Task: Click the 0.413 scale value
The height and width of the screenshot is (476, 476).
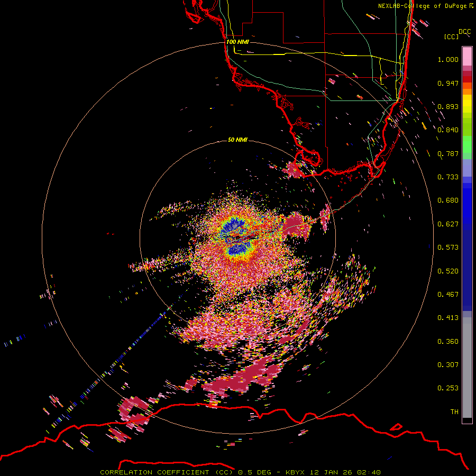Action: [448, 318]
